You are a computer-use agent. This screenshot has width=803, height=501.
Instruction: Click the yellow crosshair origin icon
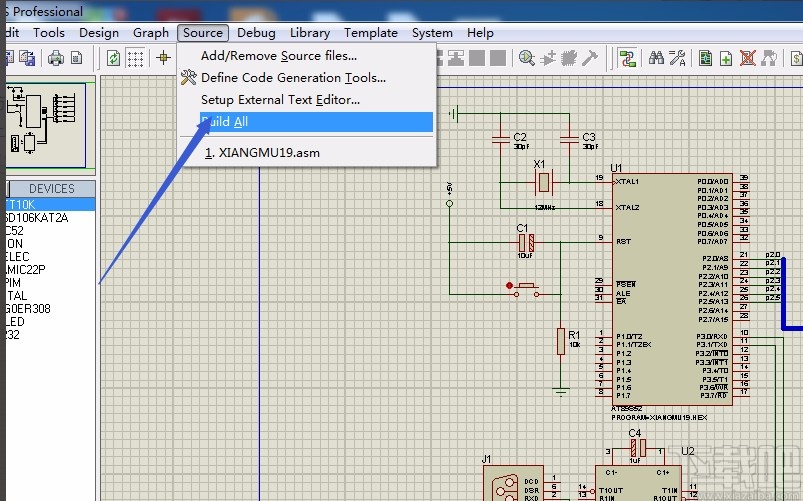163,57
